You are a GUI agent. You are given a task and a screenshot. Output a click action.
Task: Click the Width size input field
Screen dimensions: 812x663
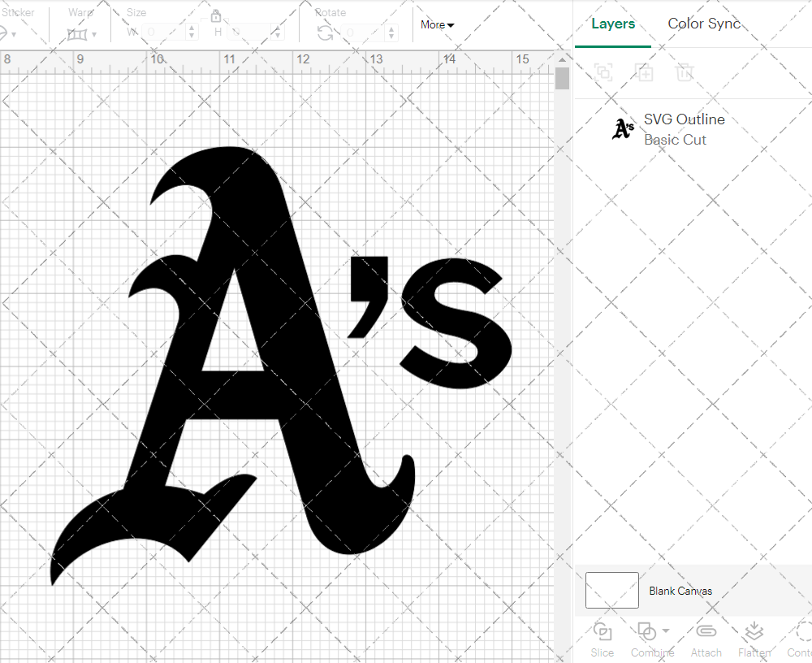click(162, 32)
